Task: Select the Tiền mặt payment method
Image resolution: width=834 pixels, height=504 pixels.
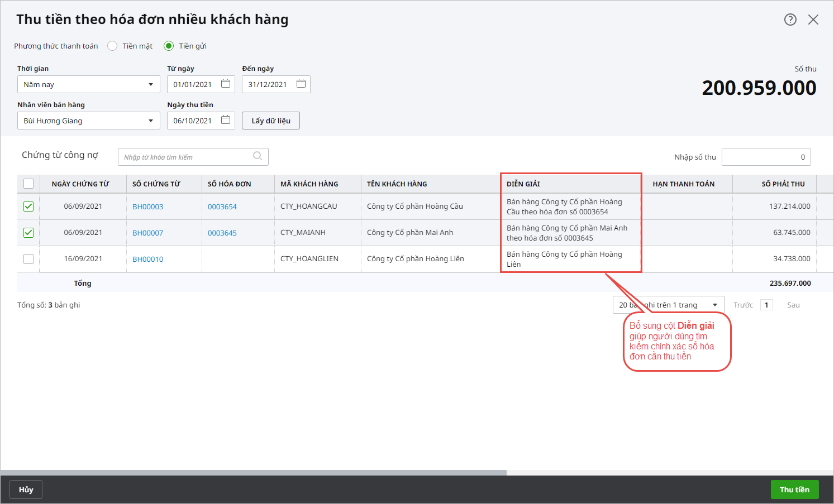Action: click(x=113, y=46)
